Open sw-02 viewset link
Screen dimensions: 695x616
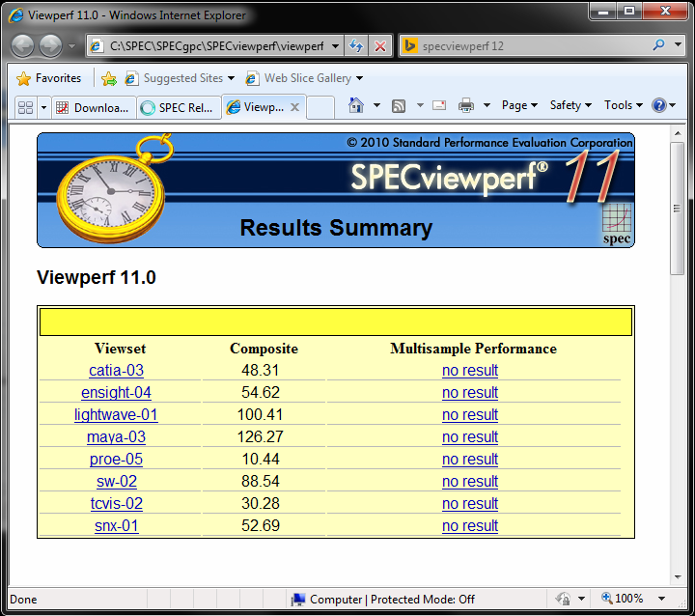coord(117,481)
